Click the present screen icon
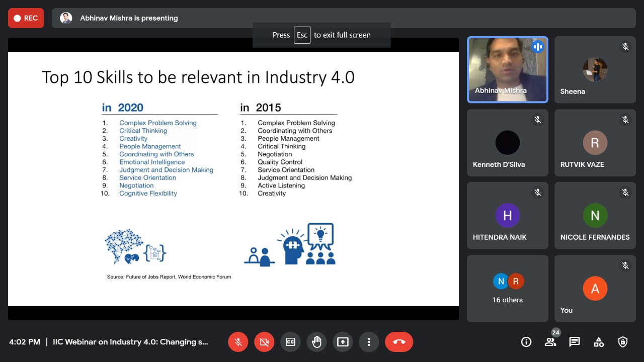This screenshot has width=644, height=362. tap(343, 342)
